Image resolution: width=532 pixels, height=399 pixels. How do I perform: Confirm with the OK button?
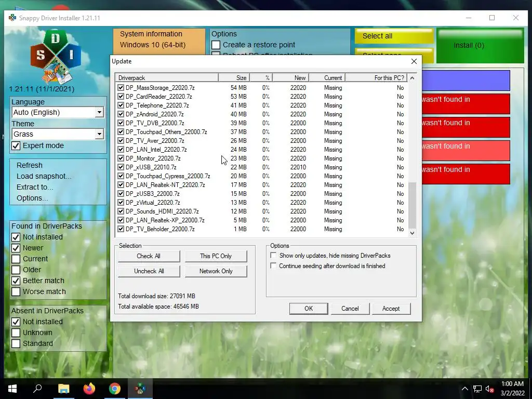[x=309, y=309]
